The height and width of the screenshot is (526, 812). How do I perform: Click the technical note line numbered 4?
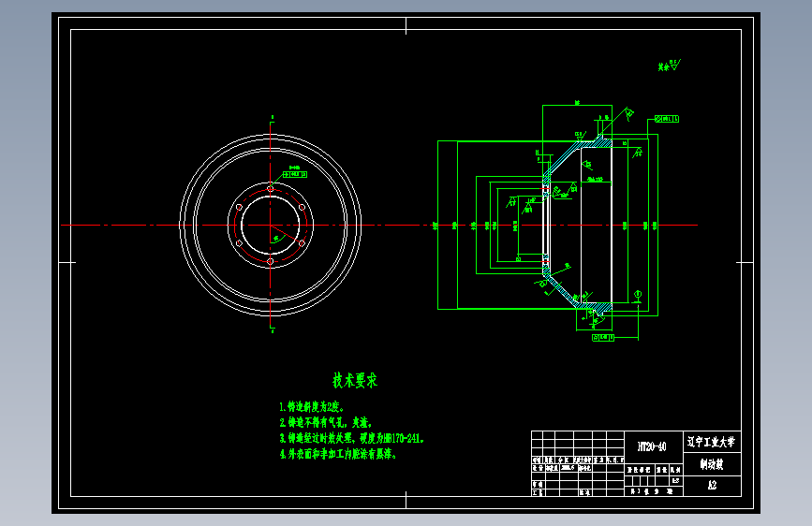pyautogui.click(x=338, y=455)
